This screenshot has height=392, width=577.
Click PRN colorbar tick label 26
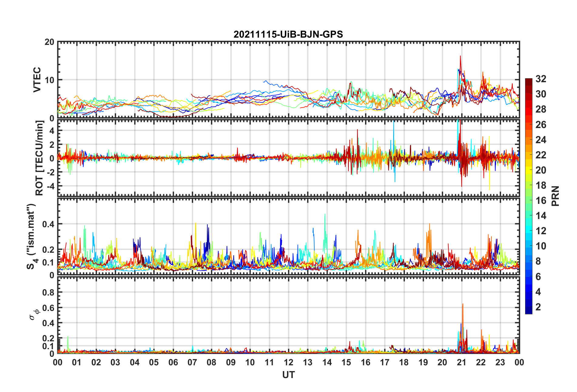541,124
